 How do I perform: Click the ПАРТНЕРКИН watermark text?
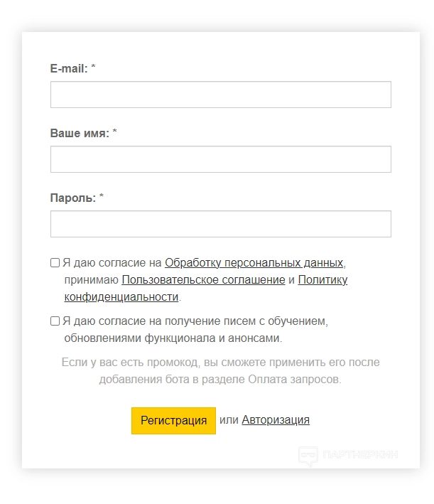[x=360, y=456]
